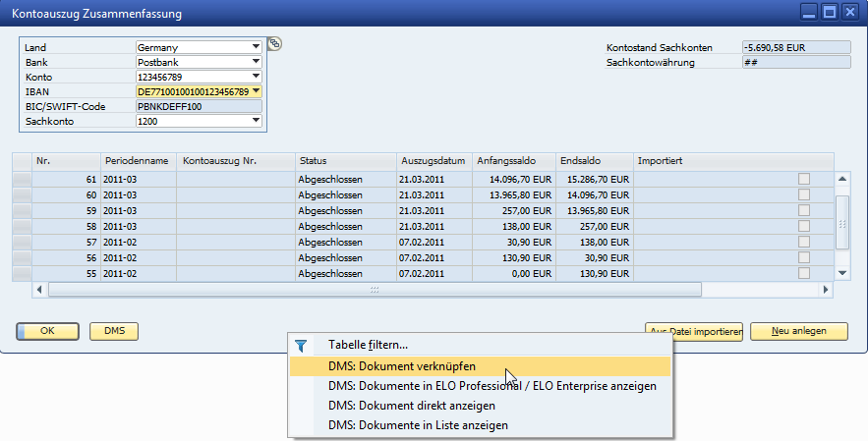The width and height of the screenshot is (868, 441).
Task: Select row selector of statement 61
Action: coord(23,180)
